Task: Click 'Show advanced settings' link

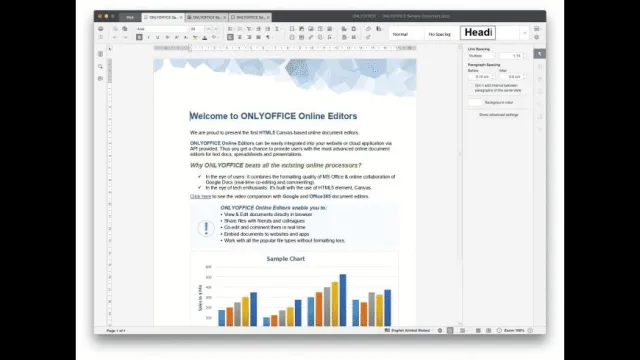Action: click(x=498, y=115)
